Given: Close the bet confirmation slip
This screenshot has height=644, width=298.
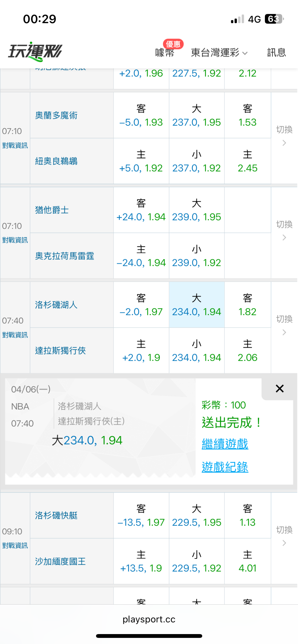Looking at the screenshot, I should pos(279,389).
